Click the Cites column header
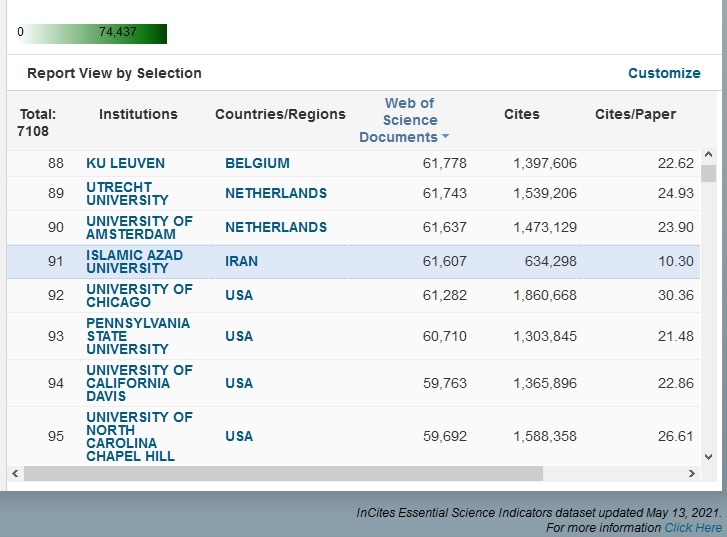Screen dimensions: 727x537 pos(522,114)
